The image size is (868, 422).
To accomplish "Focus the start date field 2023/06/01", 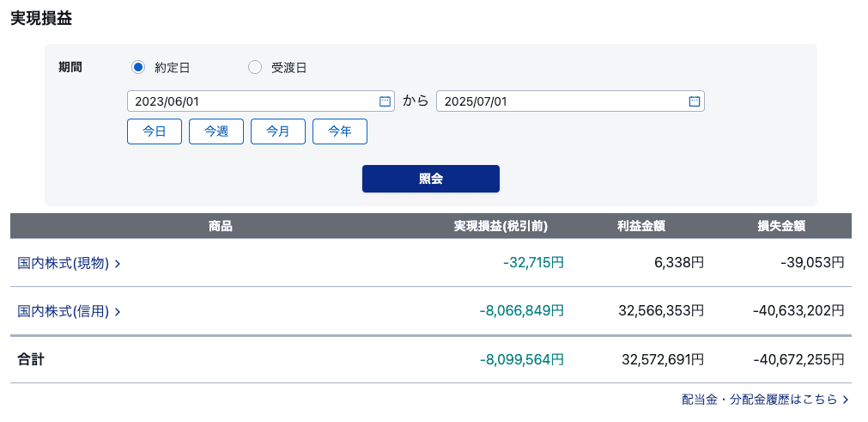I will 261,101.
